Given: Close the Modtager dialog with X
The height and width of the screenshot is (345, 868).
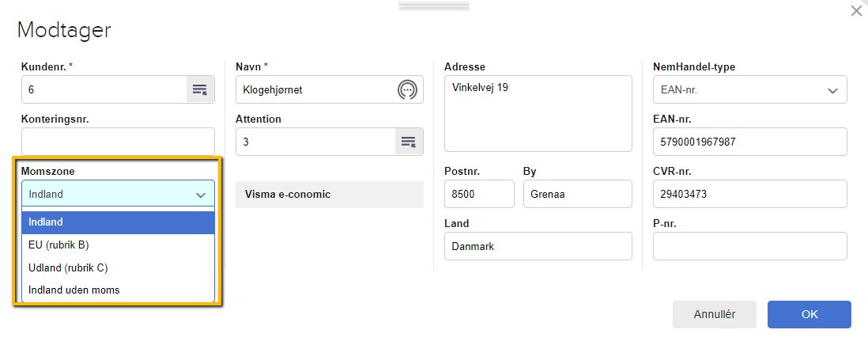Looking at the screenshot, I should point(855,11).
